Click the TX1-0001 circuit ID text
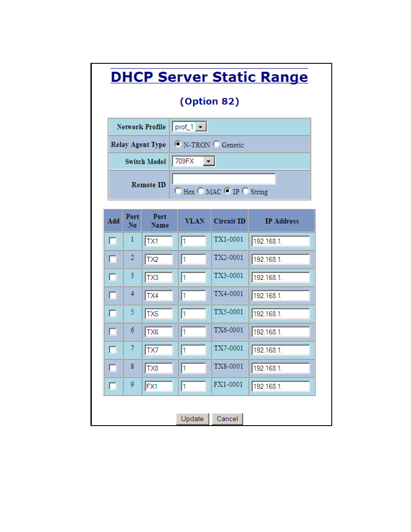The image size is (411, 532). 228,240
